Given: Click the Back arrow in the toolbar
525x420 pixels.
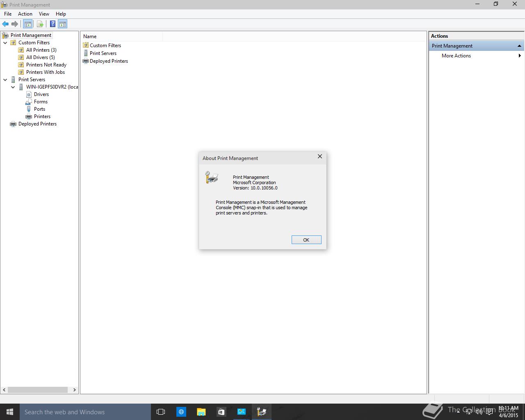Looking at the screenshot, I should (x=5, y=24).
